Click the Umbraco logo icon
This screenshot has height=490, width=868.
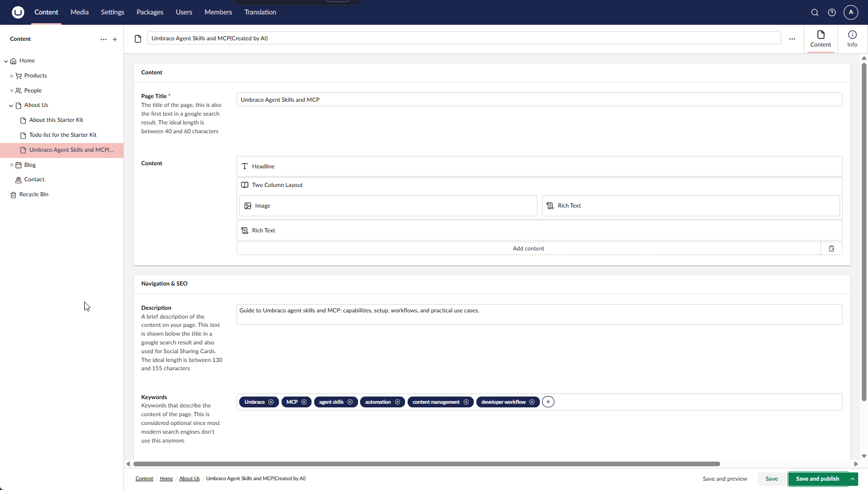point(18,12)
